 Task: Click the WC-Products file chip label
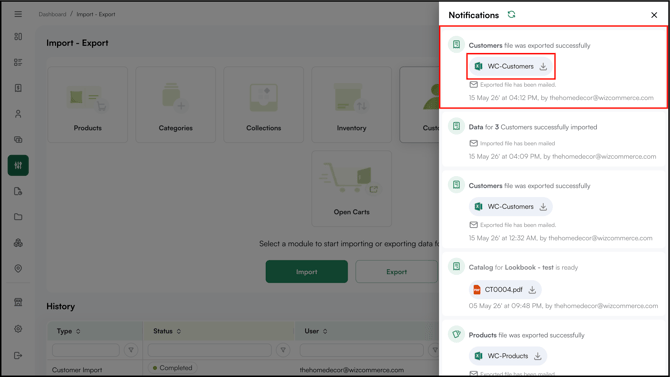pyautogui.click(x=508, y=356)
